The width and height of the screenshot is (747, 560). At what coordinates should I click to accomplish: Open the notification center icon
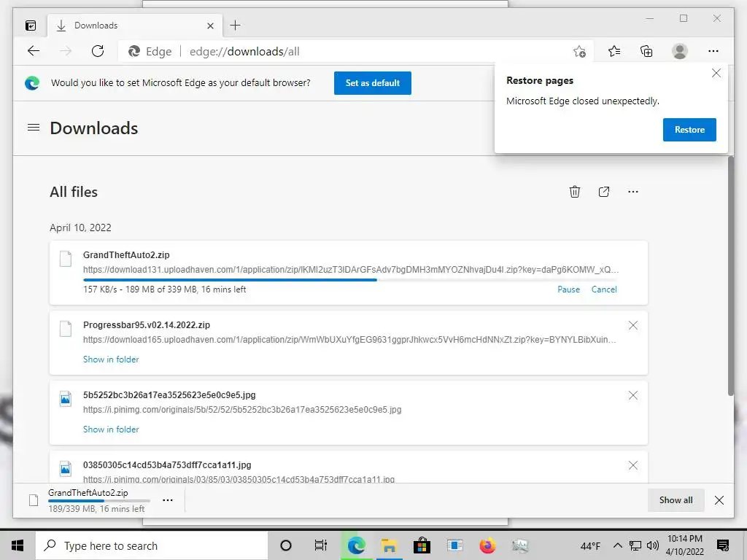[x=723, y=545]
